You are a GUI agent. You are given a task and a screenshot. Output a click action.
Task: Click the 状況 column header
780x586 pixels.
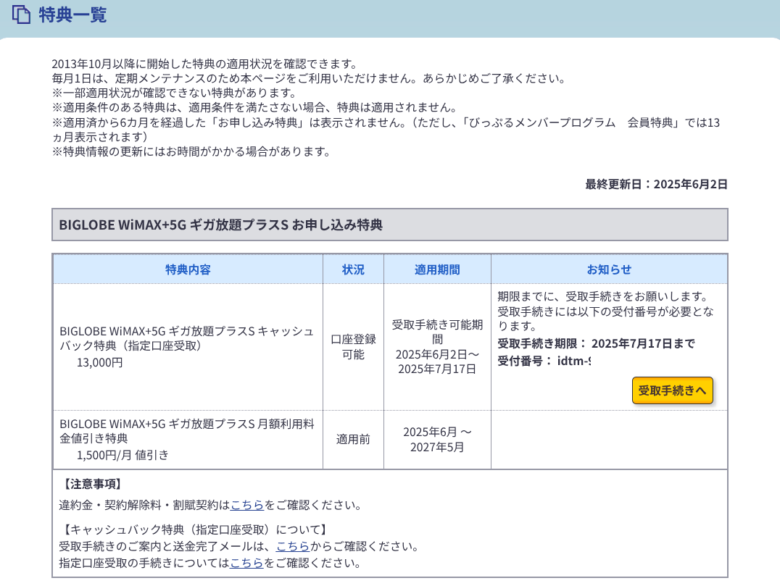353,270
